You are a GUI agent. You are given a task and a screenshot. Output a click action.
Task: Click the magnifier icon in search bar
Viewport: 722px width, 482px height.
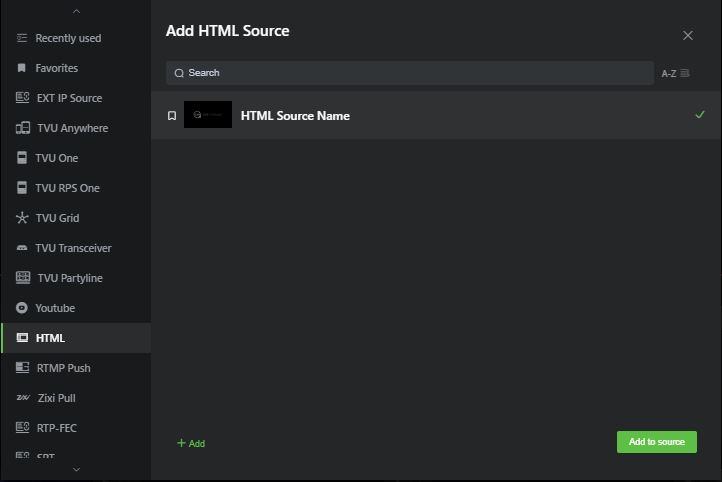[179, 73]
